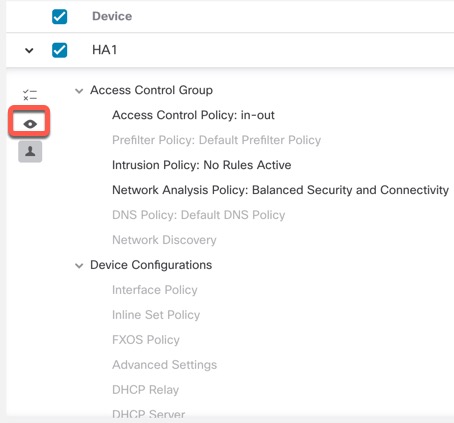This screenshot has width=454, height=423.
Task: Select the Network Discovery item
Action: [x=164, y=240]
